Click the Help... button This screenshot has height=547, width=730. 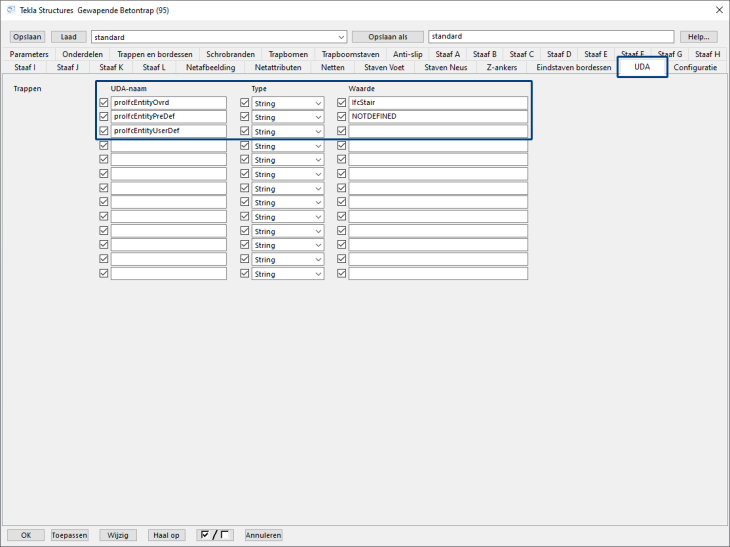coord(698,37)
